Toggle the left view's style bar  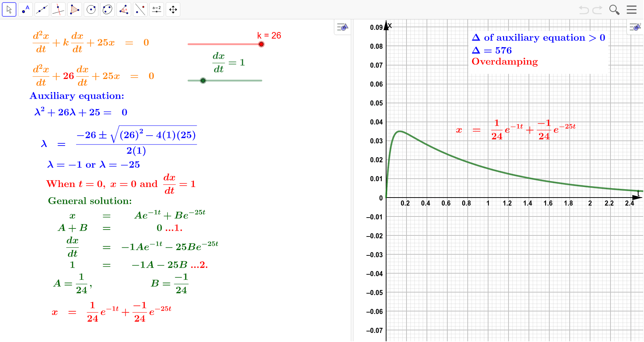click(342, 27)
